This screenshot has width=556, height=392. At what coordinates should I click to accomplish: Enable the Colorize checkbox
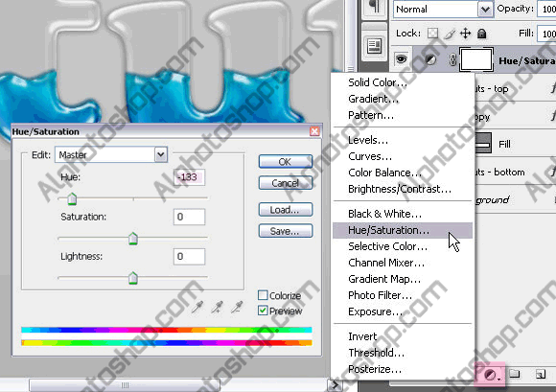(x=263, y=295)
